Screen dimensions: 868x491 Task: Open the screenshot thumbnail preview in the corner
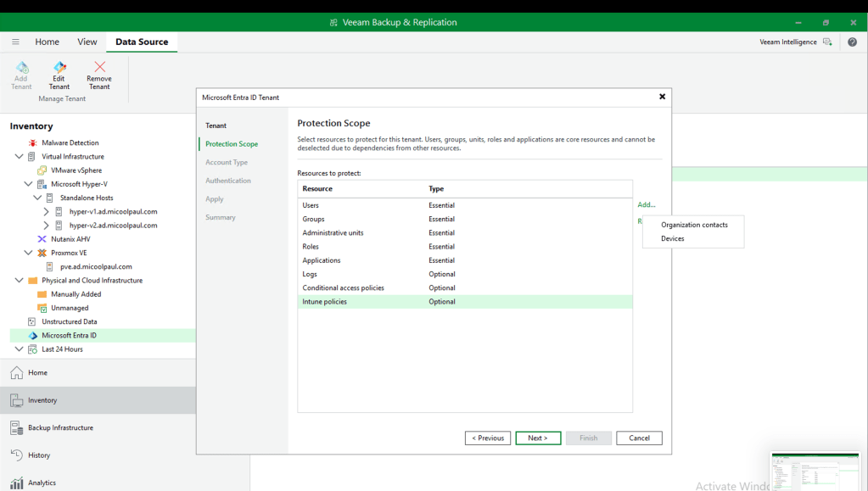pyautogui.click(x=816, y=471)
